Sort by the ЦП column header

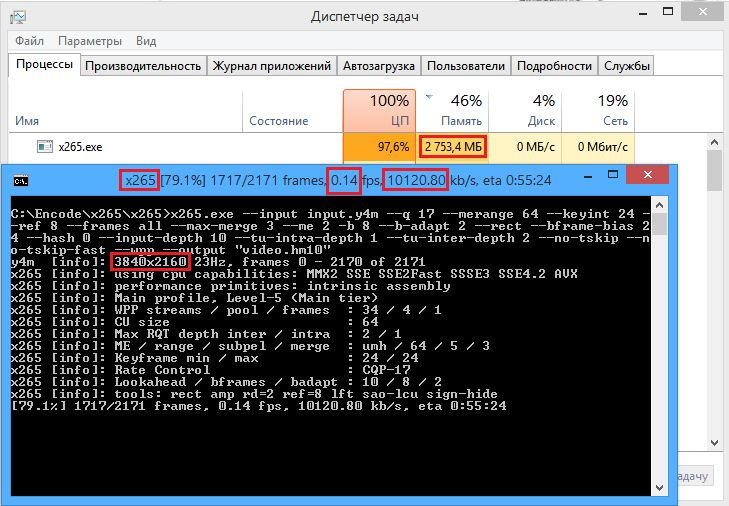pyautogui.click(x=379, y=112)
